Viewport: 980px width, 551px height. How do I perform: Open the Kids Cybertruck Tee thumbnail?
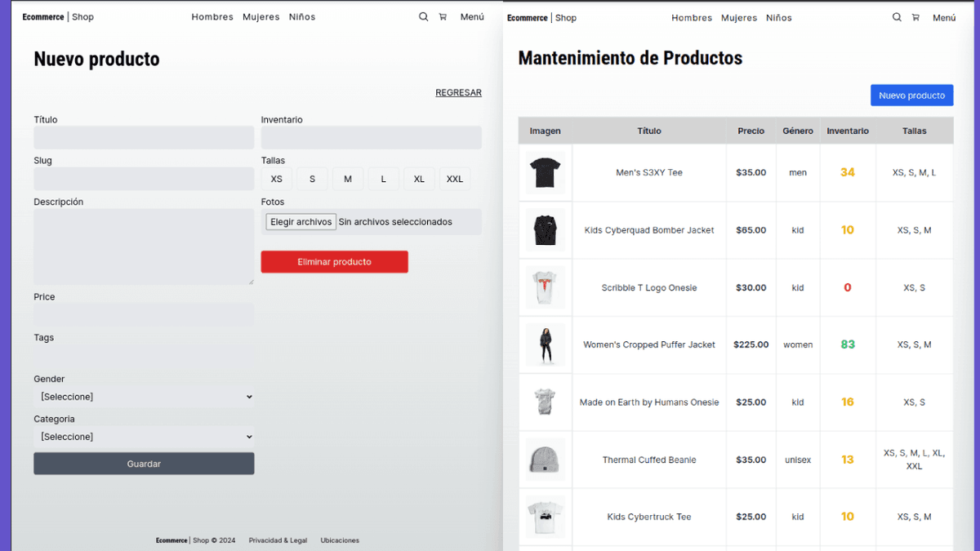546,517
